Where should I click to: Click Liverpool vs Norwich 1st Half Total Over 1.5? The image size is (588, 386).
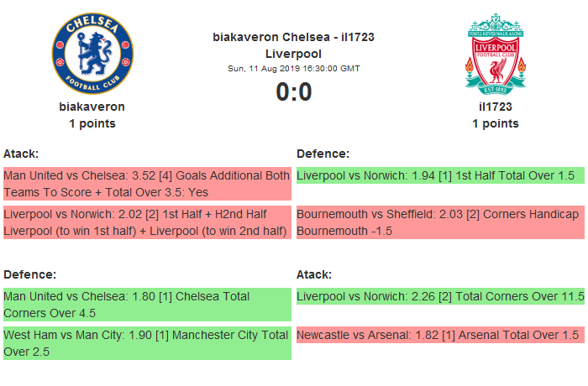coord(440,175)
